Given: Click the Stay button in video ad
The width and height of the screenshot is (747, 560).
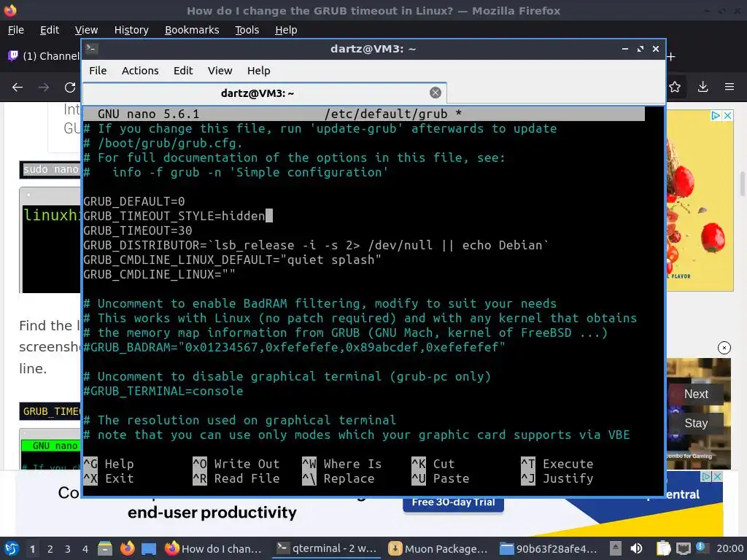Looking at the screenshot, I should point(696,423).
